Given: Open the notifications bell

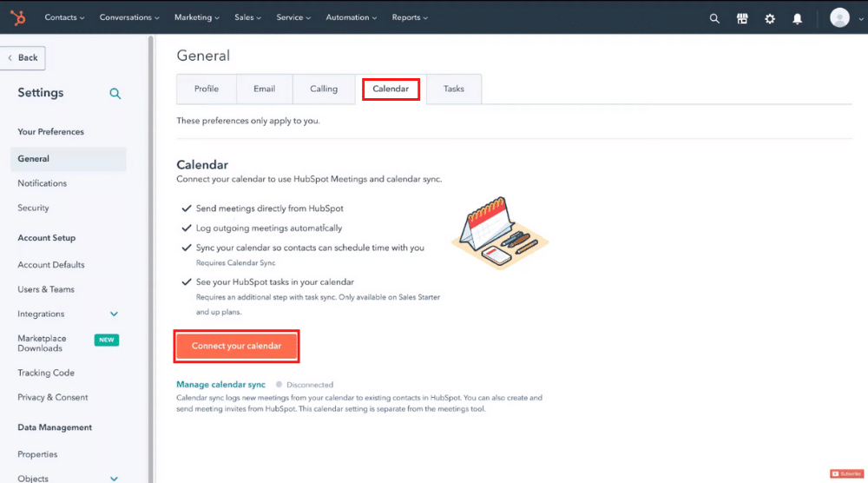Looking at the screenshot, I should (797, 19).
